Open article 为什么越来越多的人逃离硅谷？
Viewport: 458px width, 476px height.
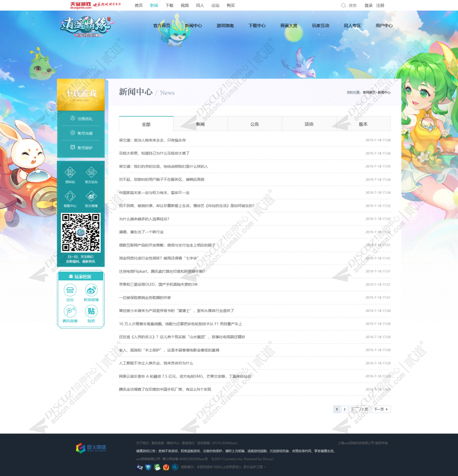pos(144,219)
